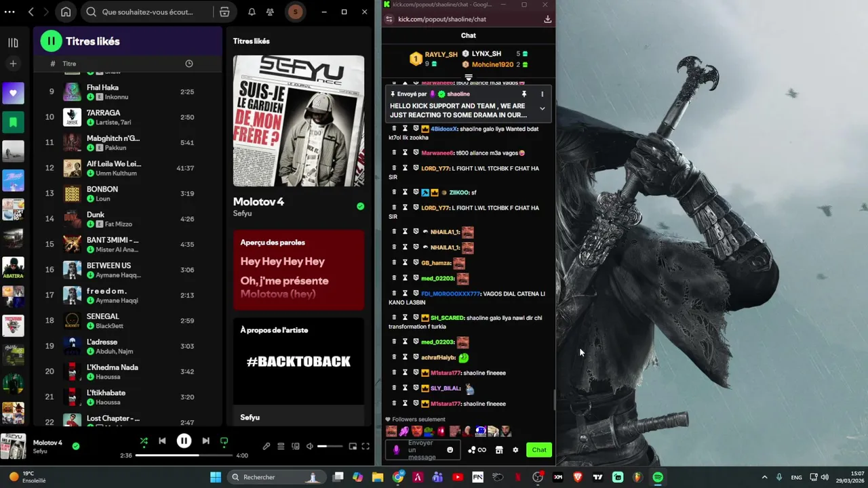Image resolution: width=868 pixels, height=488 pixels.
Task: Click the Kick chat address bar URL
Action: [x=442, y=19]
